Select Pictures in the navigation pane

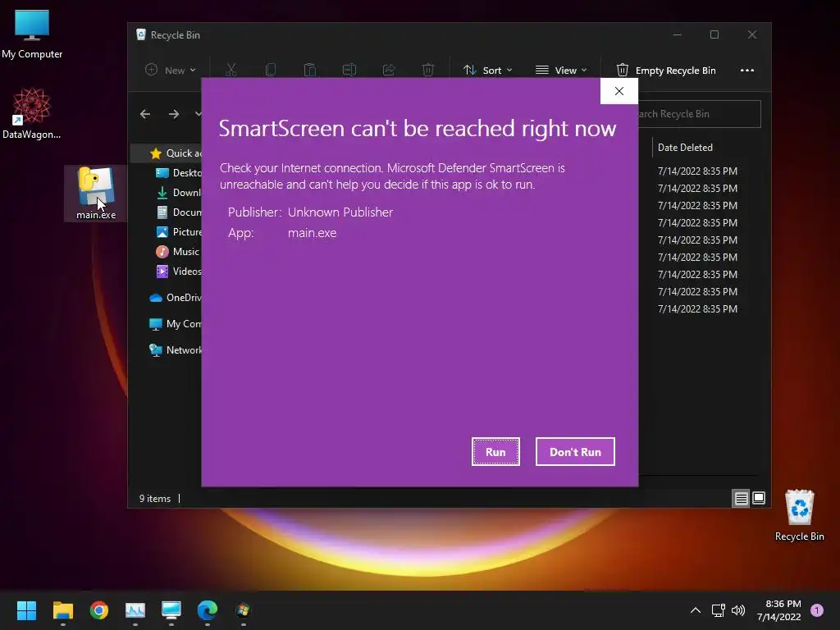178,232
